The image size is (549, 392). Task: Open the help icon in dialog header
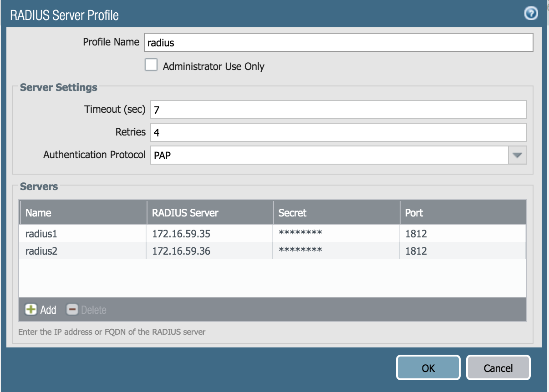(531, 15)
